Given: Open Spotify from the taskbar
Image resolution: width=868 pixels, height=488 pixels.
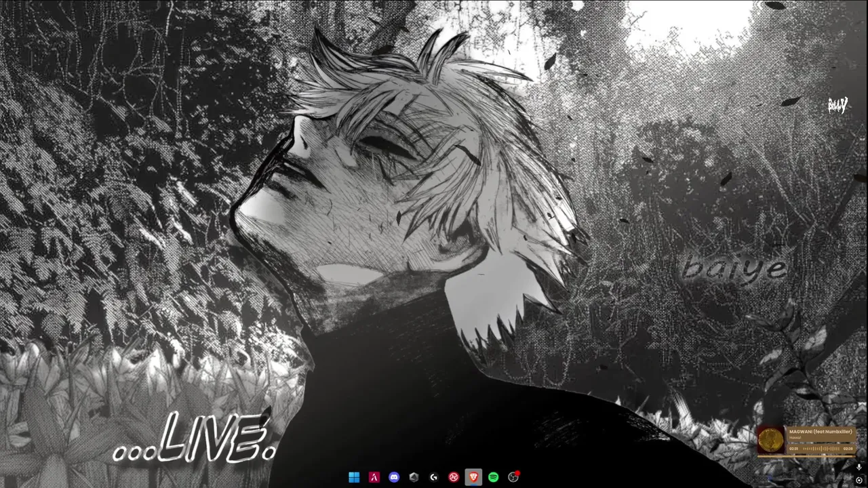Looking at the screenshot, I should (494, 477).
